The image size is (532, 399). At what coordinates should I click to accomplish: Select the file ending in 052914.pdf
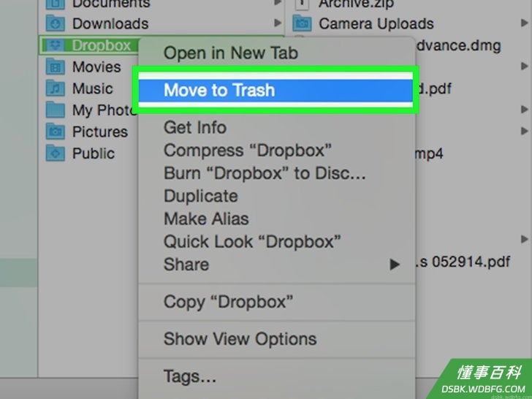click(463, 262)
